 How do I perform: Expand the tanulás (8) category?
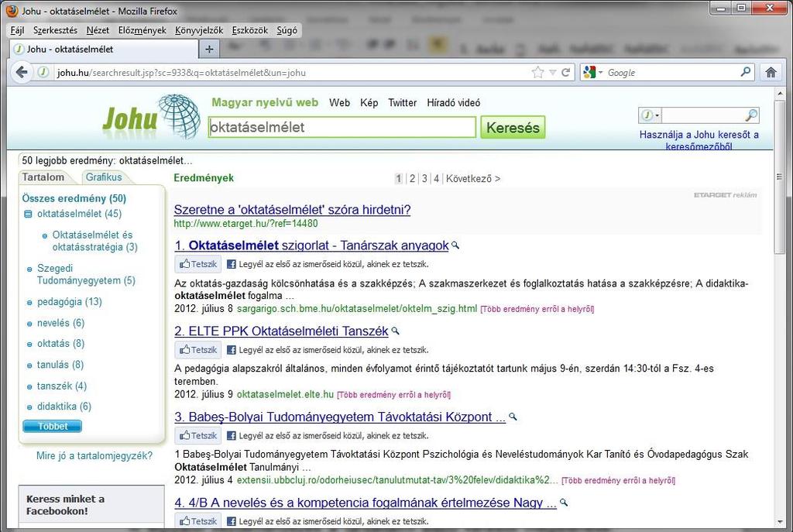[29, 366]
